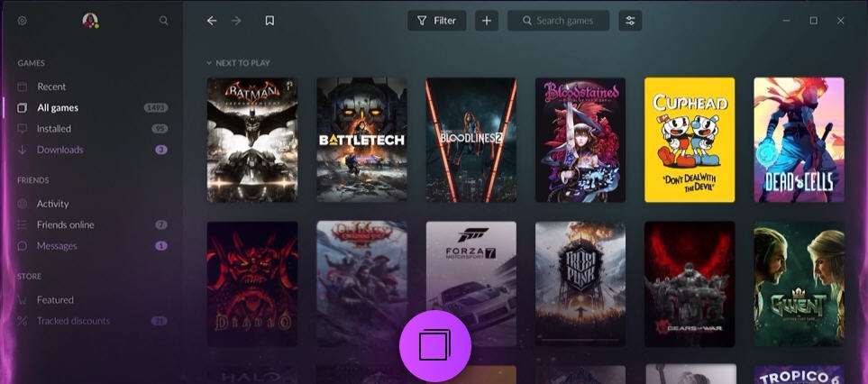Select All games in the sidebar

coord(58,108)
